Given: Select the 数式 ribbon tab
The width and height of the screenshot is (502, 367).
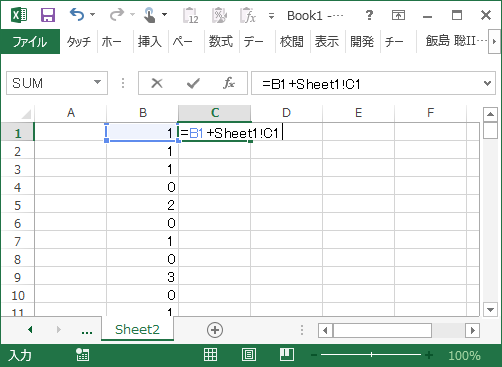Looking at the screenshot, I should coord(221,42).
